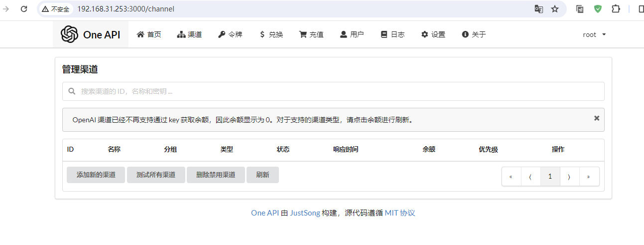Screen dimensions: 644x245
Task: Click the 不安全 security warning indicator
Action: (56, 9)
